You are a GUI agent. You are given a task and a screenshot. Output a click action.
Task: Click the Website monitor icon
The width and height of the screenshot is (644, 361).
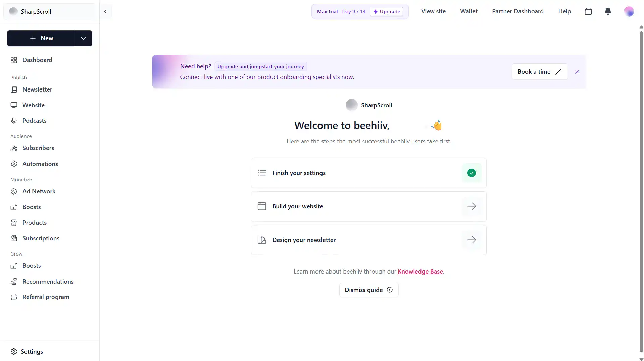point(14,105)
